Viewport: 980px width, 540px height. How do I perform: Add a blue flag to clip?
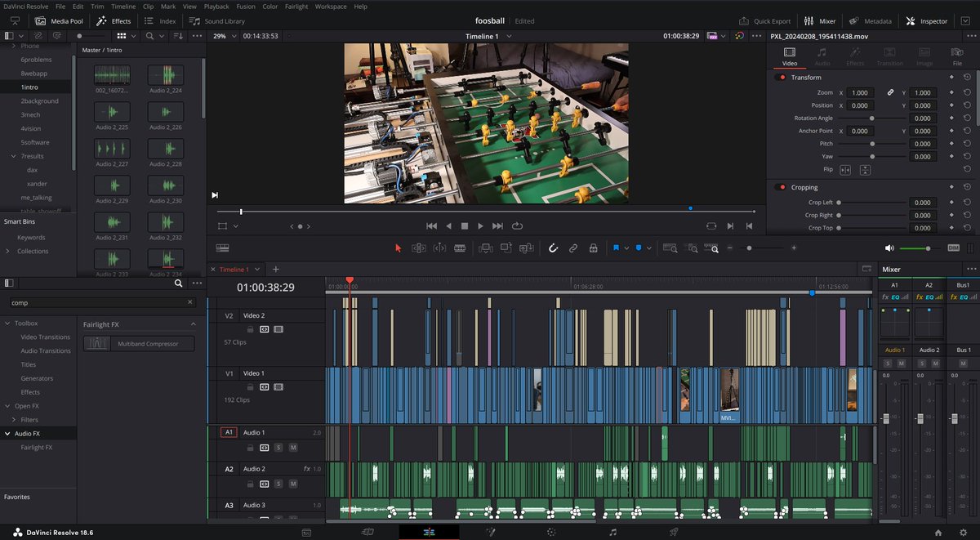pos(616,248)
